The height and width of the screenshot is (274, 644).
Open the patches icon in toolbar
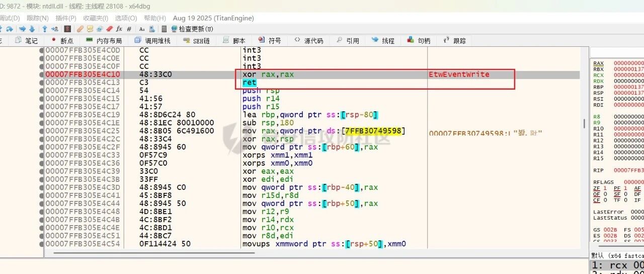point(80,29)
